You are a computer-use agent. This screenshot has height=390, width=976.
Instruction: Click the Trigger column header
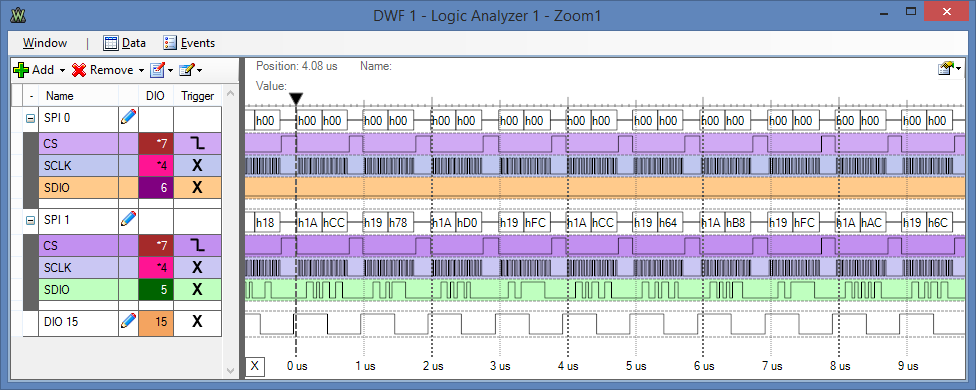(x=197, y=96)
